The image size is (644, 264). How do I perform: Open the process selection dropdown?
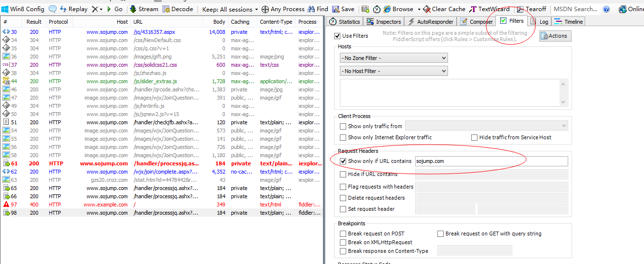486,126
